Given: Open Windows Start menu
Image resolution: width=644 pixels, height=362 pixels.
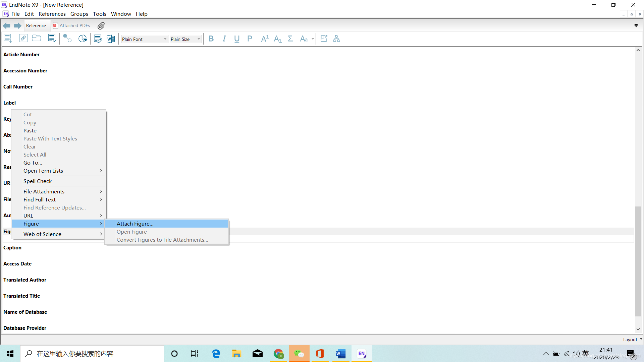Looking at the screenshot, I should tap(10, 354).
